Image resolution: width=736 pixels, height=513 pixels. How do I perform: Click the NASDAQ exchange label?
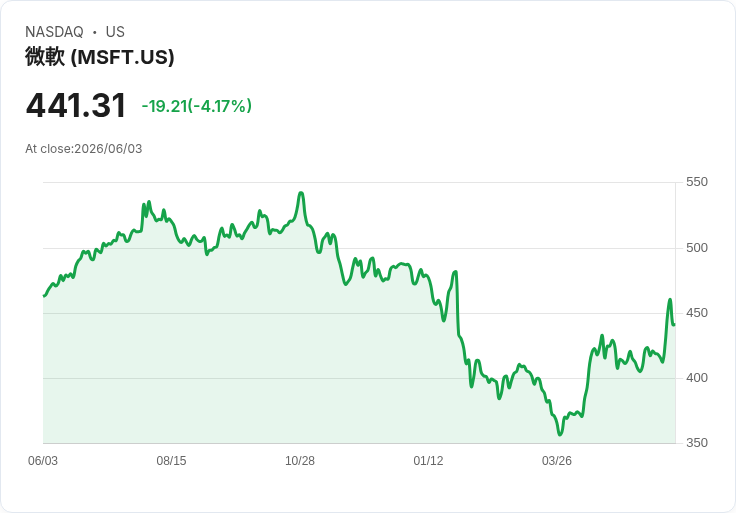(x=54, y=32)
